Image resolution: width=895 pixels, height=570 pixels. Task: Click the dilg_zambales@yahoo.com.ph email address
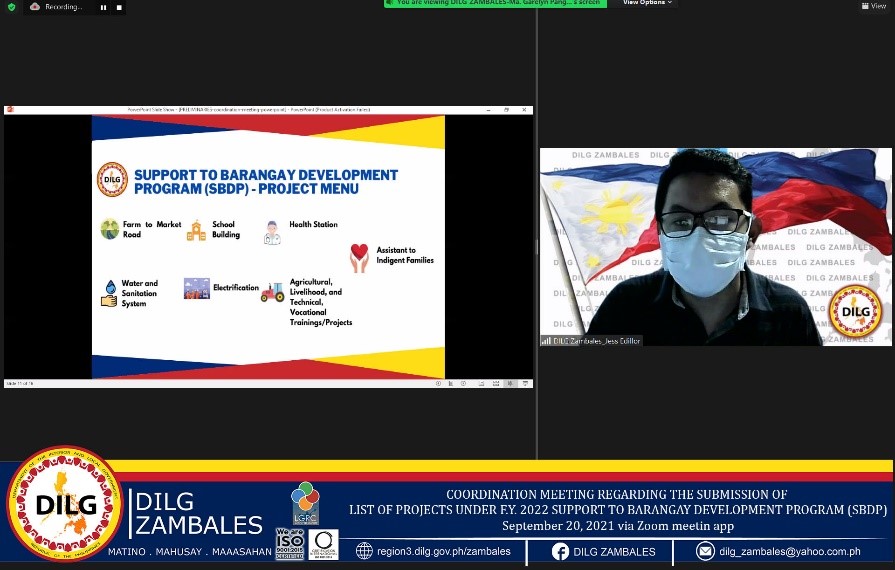click(790, 552)
